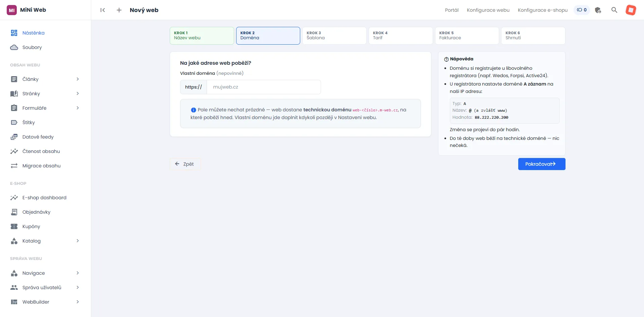Click the Pokračovat button

coord(542,164)
